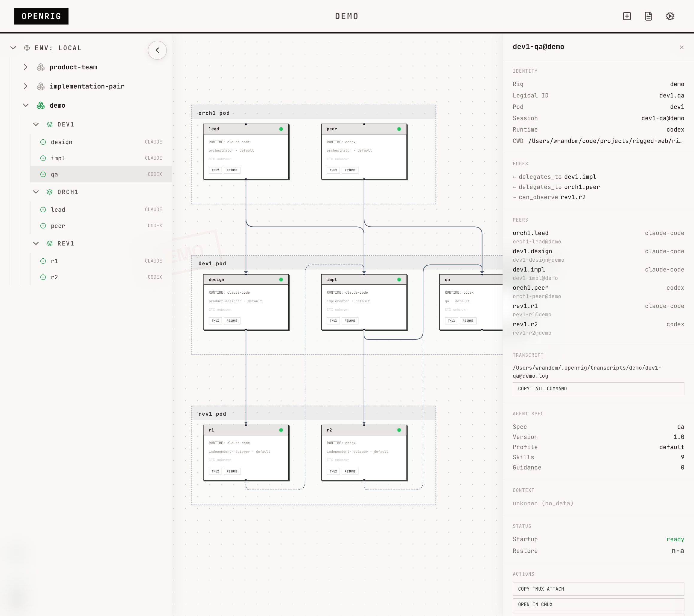
Task: Select the impl agent under DEV1
Action: (58, 158)
